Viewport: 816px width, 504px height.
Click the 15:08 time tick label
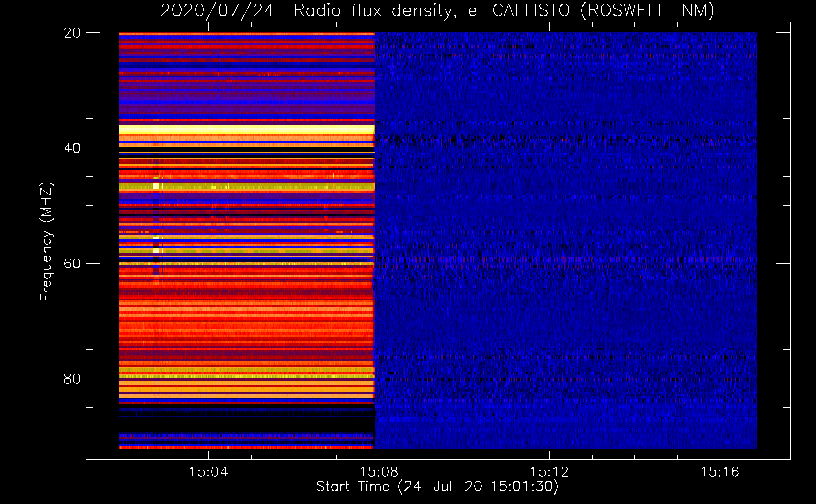[379, 472]
